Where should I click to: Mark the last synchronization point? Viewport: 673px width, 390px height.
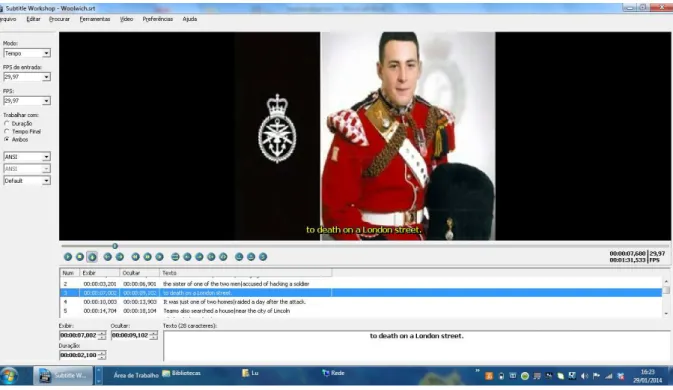pyautogui.click(x=251, y=257)
